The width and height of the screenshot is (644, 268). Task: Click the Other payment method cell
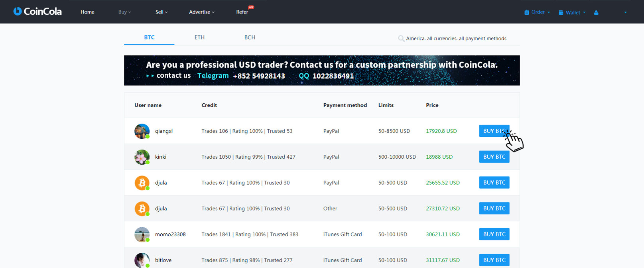click(x=330, y=209)
